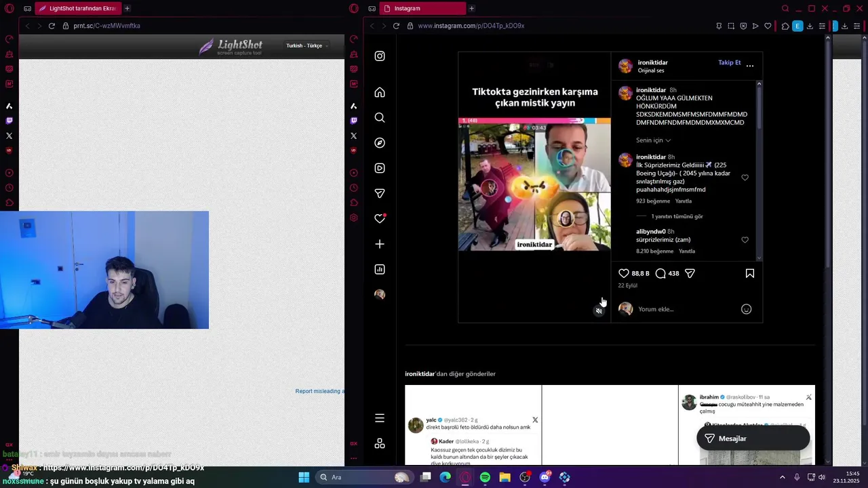The image size is (868, 488).
Task: Open post options three-dots menu
Action: pyautogui.click(x=750, y=66)
